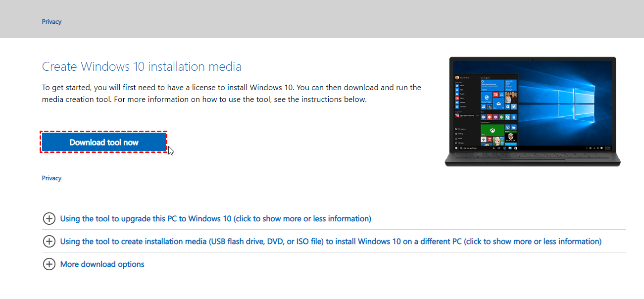Open the Privacy link in the gray header
644x299 pixels.
(x=51, y=22)
